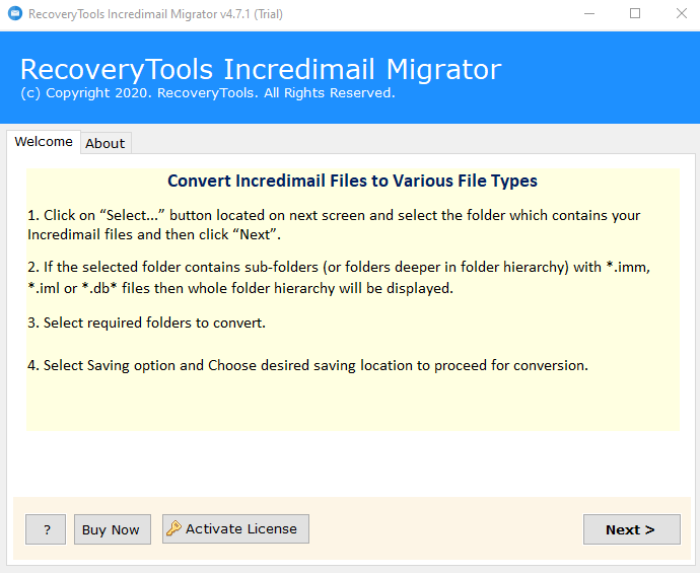The height and width of the screenshot is (573, 700).
Task: Switch to the Welcome tab
Action: coord(43,142)
